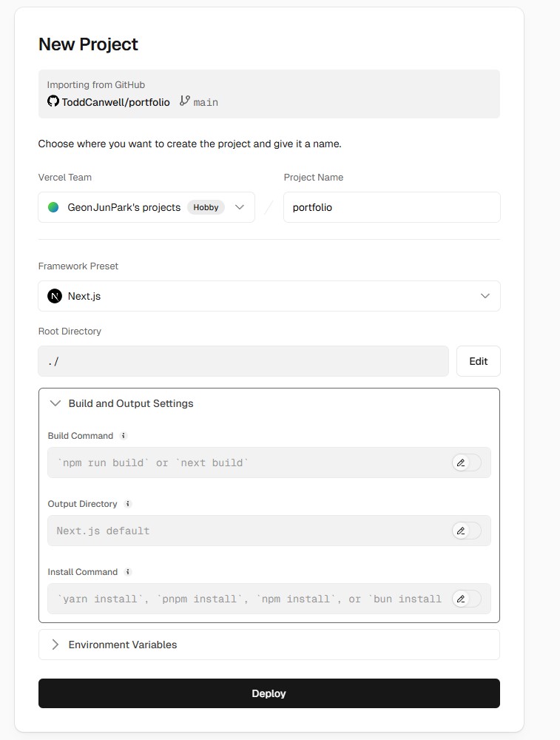Click the Importing from GitHub text
This screenshot has width=560, height=740.
click(95, 84)
